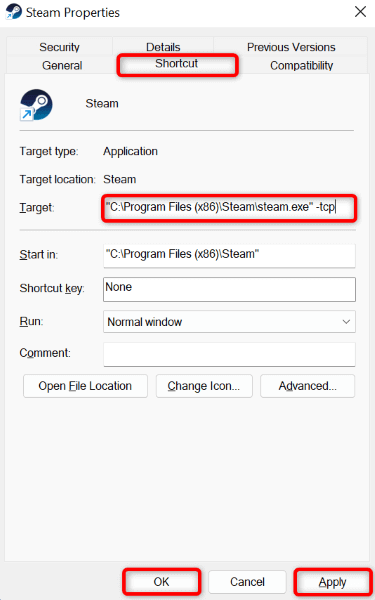Switch to the Security tab
Screen dimensions: 375x600
pyautogui.click(x=59, y=47)
